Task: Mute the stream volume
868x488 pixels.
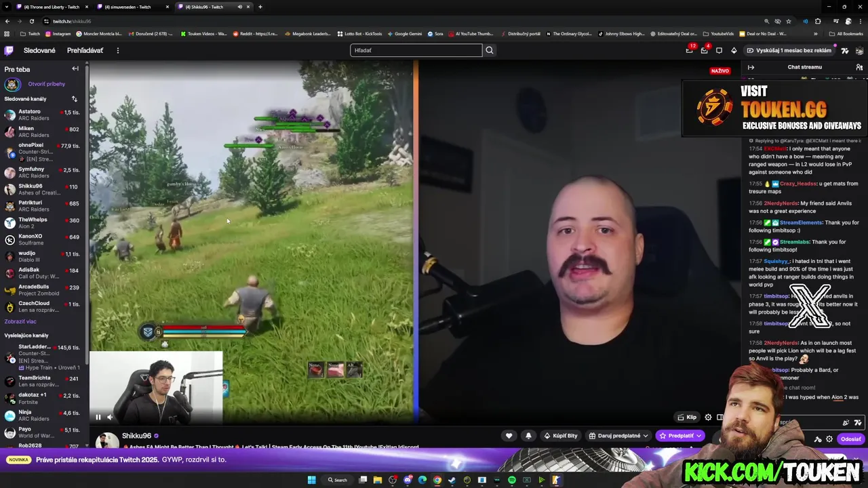Action: (110, 418)
